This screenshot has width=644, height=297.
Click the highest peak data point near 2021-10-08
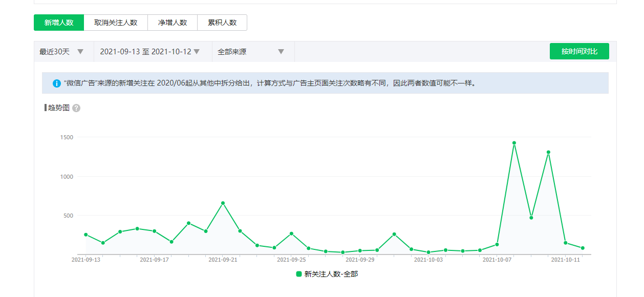click(514, 143)
